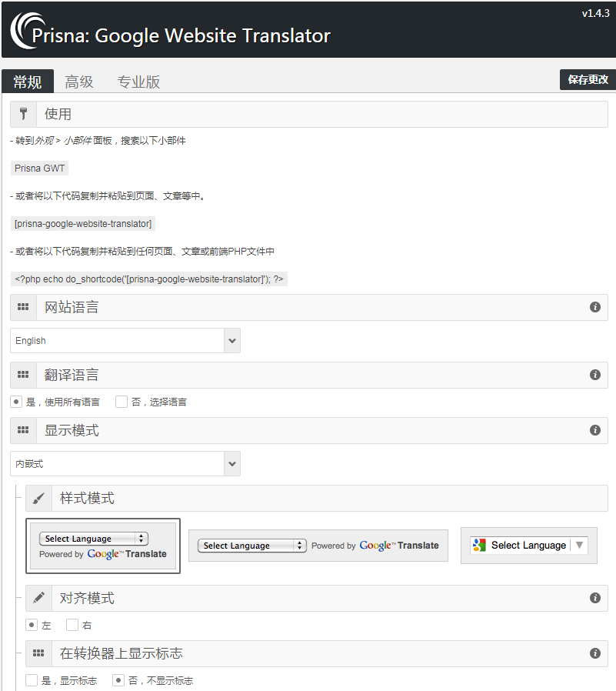Open info icon for 网站语言 section
This screenshot has height=691, width=616.
pyautogui.click(x=595, y=307)
